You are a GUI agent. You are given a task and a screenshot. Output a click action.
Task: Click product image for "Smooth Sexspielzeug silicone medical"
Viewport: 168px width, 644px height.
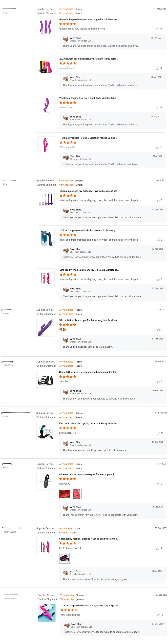[x=45, y=379]
